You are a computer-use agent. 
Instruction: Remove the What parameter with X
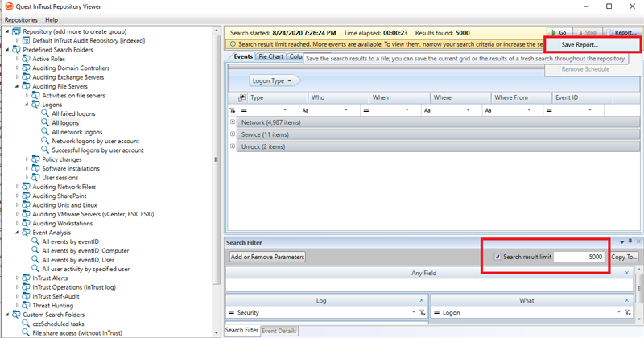[627, 300]
